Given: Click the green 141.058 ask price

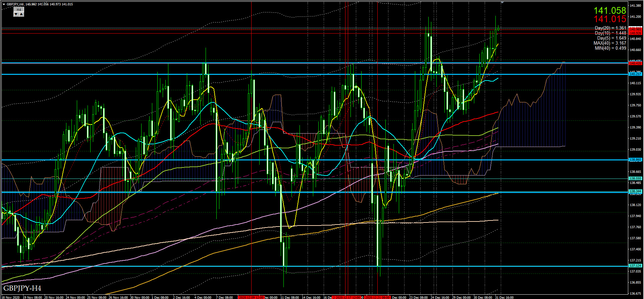Looking at the screenshot, I should (x=610, y=10).
